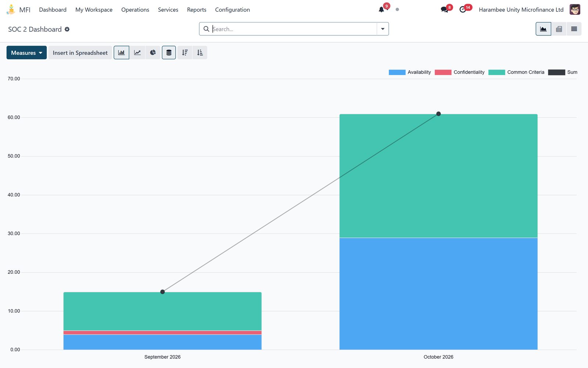Image resolution: width=588 pixels, height=368 pixels.
Task: Click Harambee Unity Microfinance Ltd company switcher
Action: click(x=521, y=10)
